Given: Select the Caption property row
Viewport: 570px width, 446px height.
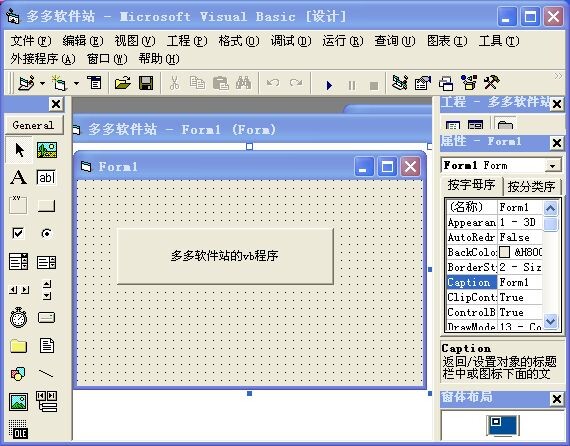Looking at the screenshot, I should coord(494,282).
